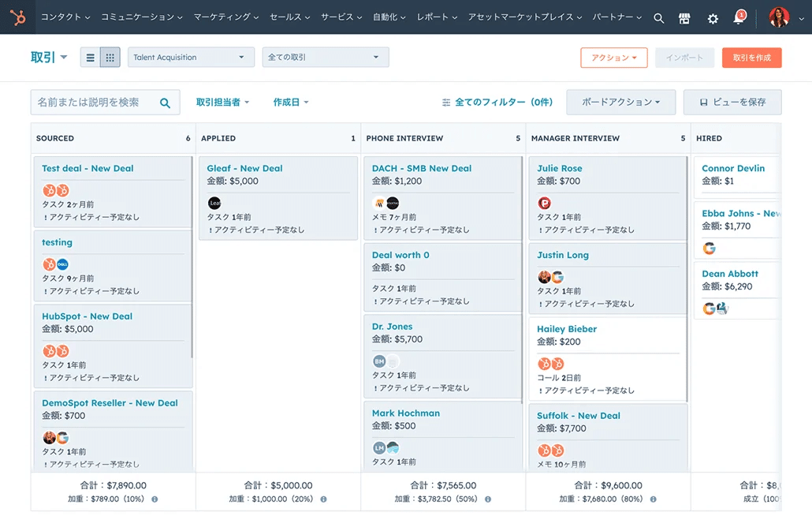Open the settings gear icon

(x=713, y=18)
